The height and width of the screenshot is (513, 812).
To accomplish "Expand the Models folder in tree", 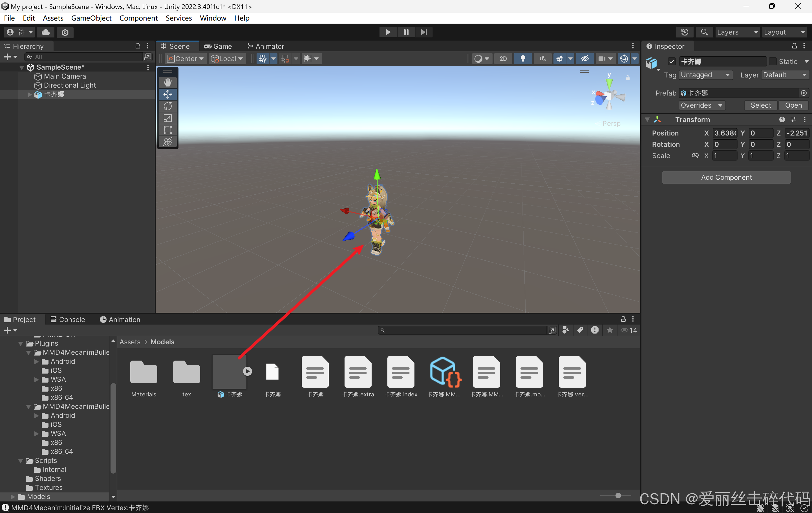I will (12, 496).
